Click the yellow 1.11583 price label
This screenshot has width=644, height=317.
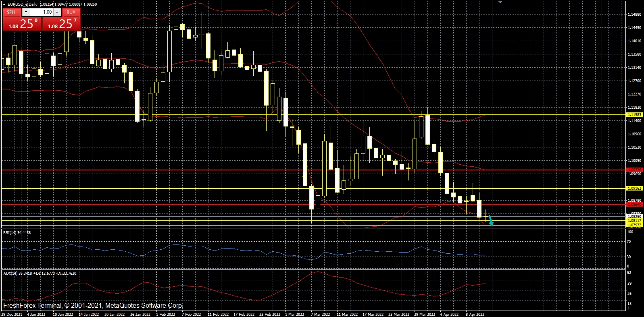(x=634, y=115)
